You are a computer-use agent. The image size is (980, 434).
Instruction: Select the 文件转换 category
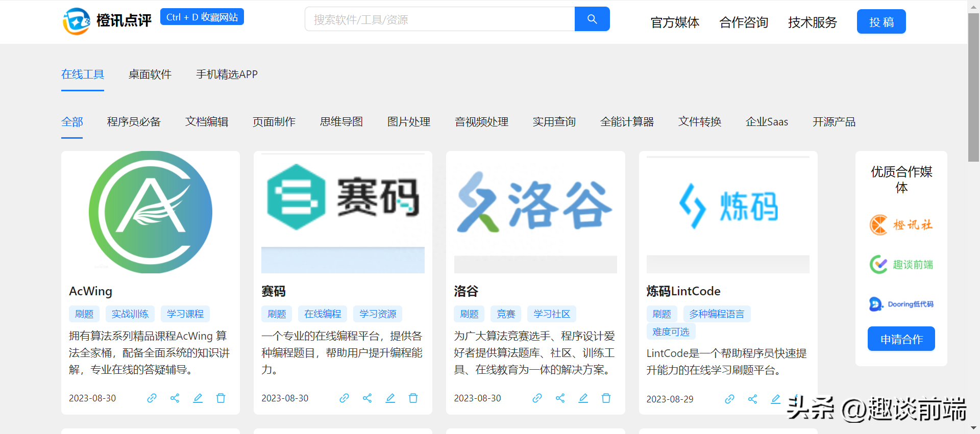[x=700, y=122]
